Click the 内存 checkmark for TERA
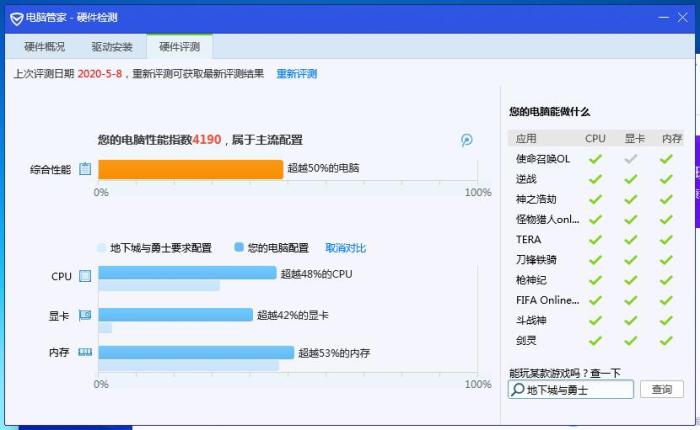Screen dimensions: 700x430 666,240
